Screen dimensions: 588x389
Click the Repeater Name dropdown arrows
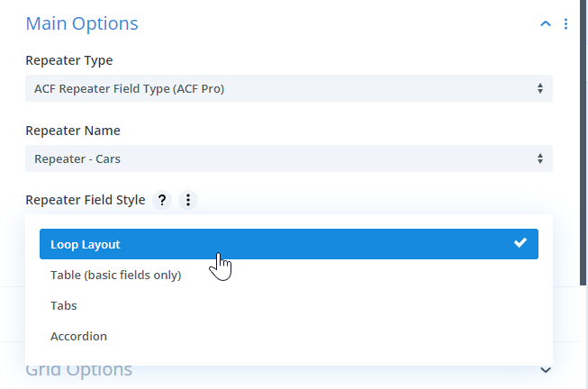coord(539,158)
